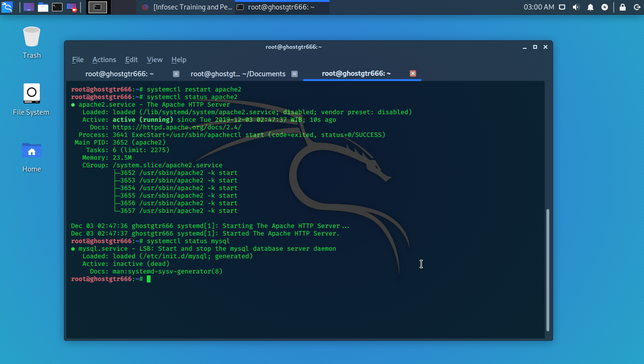
Task: Click the httpd.apache.org docs URL
Action: [x=177, y=127]
